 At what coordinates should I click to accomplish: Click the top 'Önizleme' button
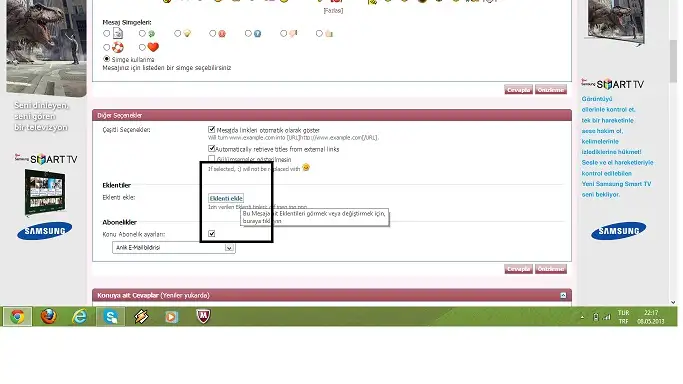pos(551,90)
